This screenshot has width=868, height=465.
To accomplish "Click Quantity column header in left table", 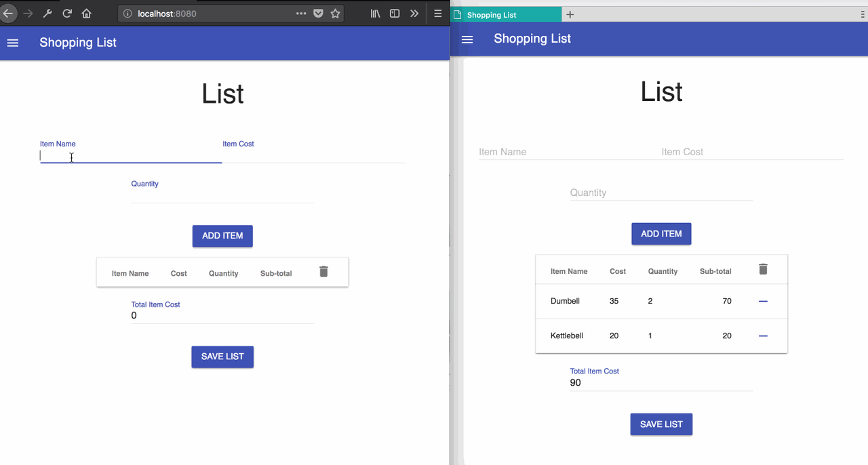I will coord(224,273).
